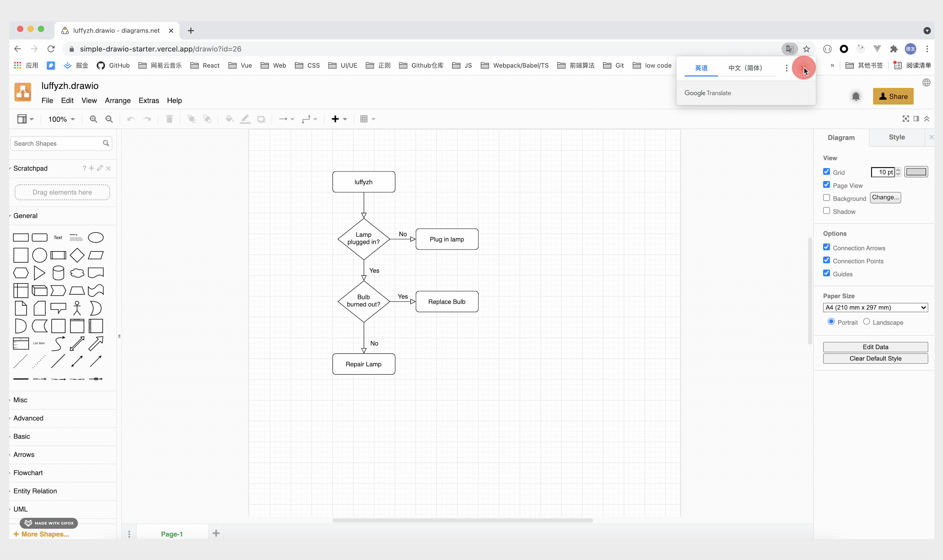943x560 pixels.
Task: Open the insert plus dropdown
Action: [x=339, y=119]
